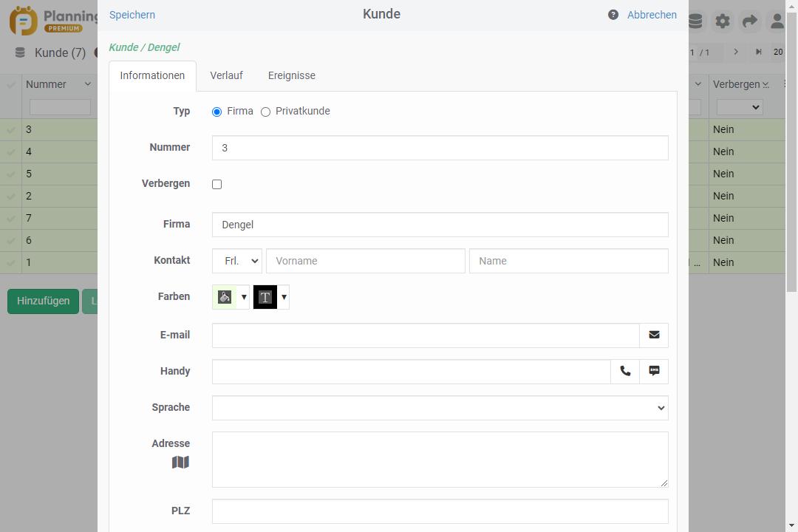Switch to the Ereignisse tab
This screenshot has width=798, height=532.
pyautogui.click(x=291, y=75)
